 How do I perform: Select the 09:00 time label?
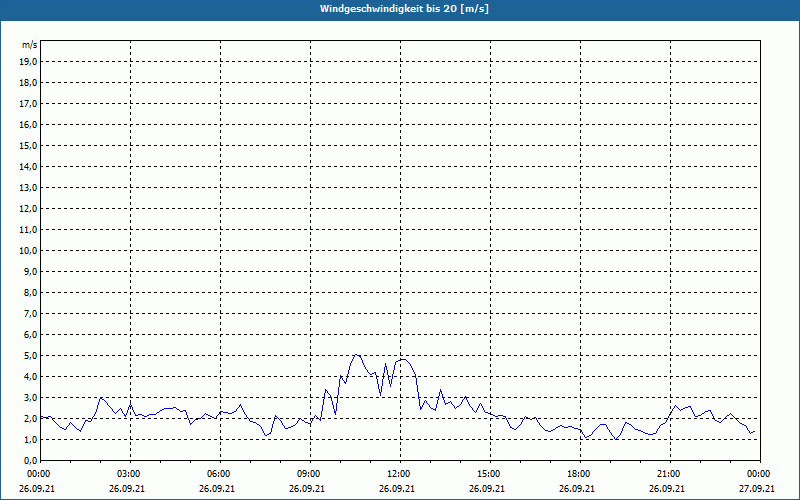[x=310, y=474]
